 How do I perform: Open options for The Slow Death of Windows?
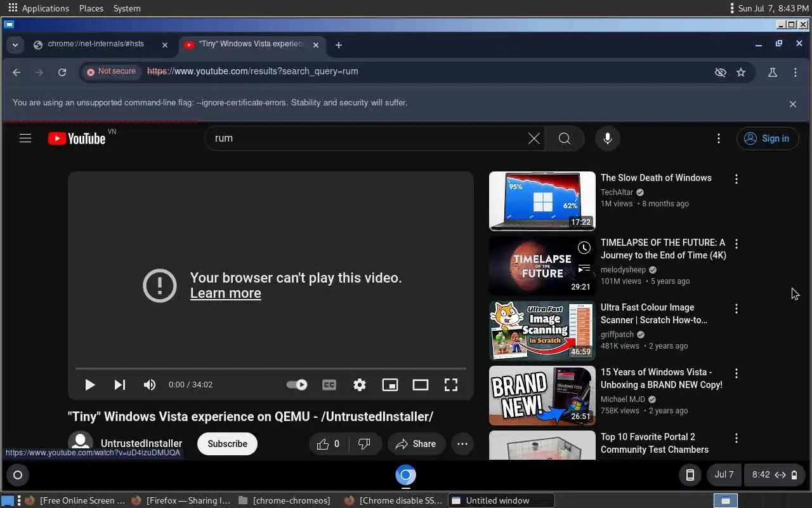tap(737, 180)
